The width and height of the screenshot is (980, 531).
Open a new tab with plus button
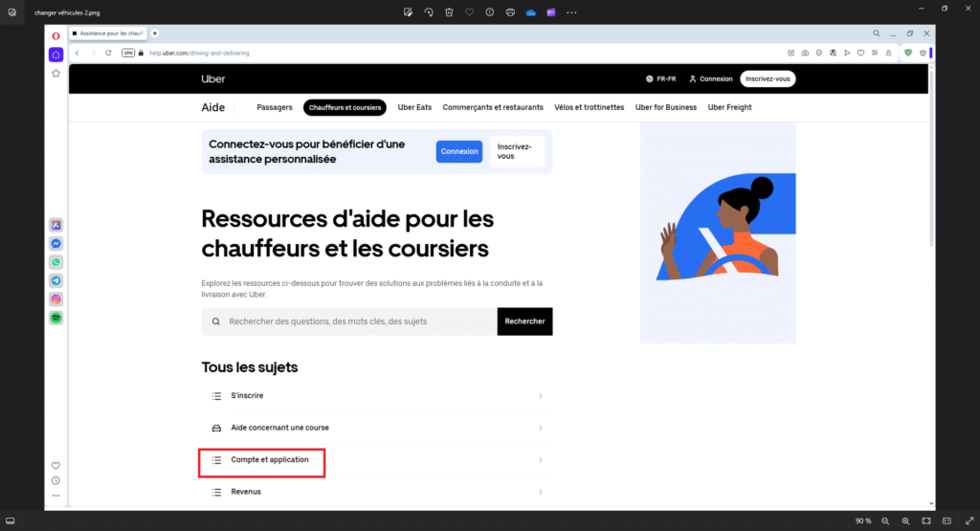coord(155,33)
